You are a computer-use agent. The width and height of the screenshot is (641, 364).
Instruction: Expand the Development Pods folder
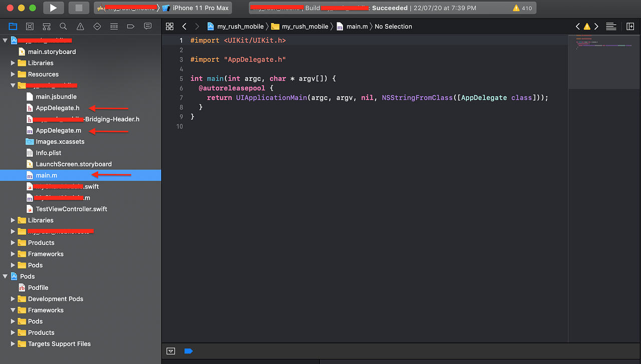pyautogui.click(x=13, y=298)
